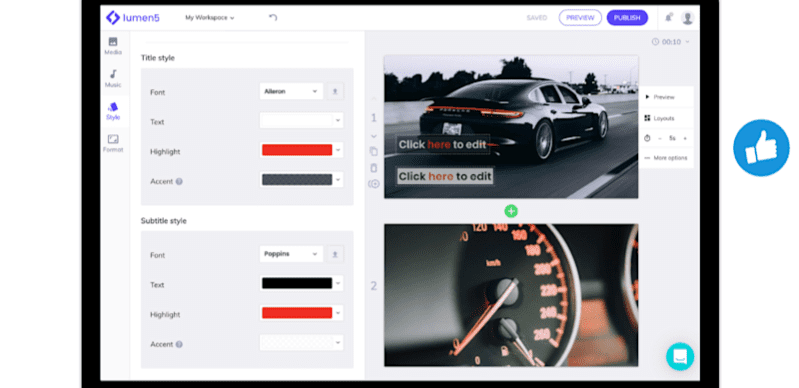Viewport: 799px width, 388px height.
Task: Open the Title style Font dropdown Aileron
Action: click(x=291, y=92)
